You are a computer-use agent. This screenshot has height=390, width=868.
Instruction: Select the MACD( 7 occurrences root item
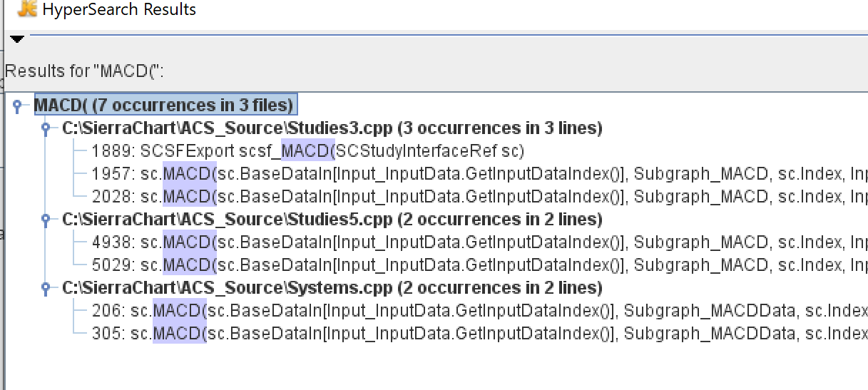(164, 106)
